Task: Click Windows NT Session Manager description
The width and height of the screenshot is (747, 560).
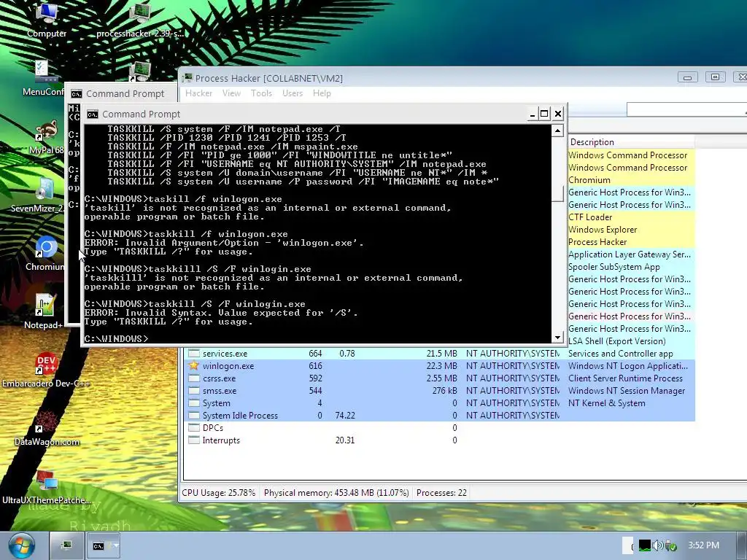Action: pyautogui.click(x=627, y=391)
